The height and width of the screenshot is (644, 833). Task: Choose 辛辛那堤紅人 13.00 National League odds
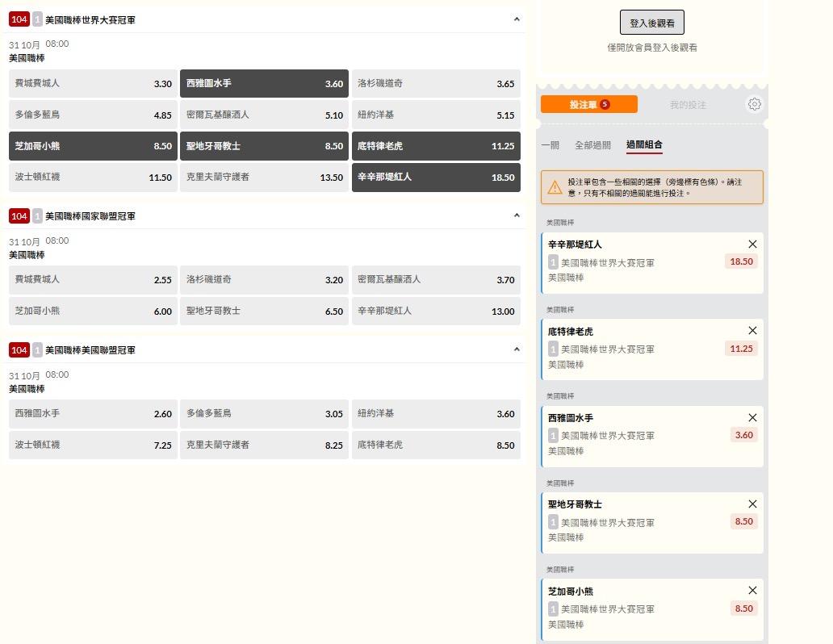(436, 312)
